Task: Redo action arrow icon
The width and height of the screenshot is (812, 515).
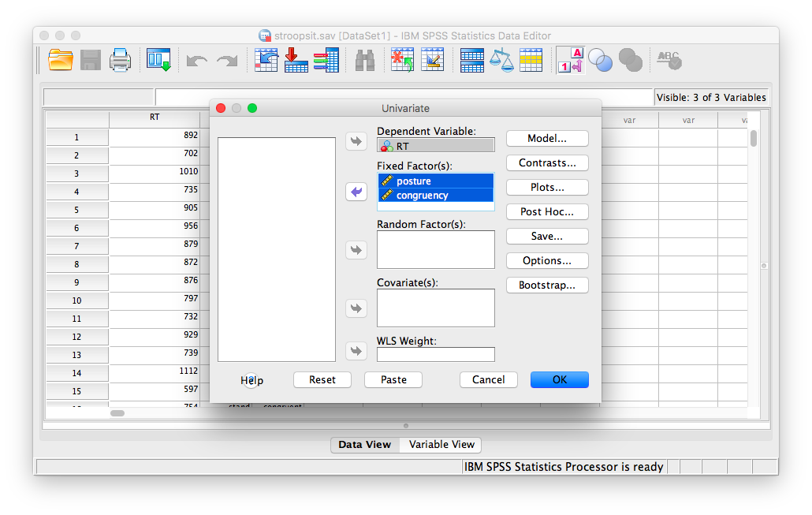Action: tap(227, 62)
